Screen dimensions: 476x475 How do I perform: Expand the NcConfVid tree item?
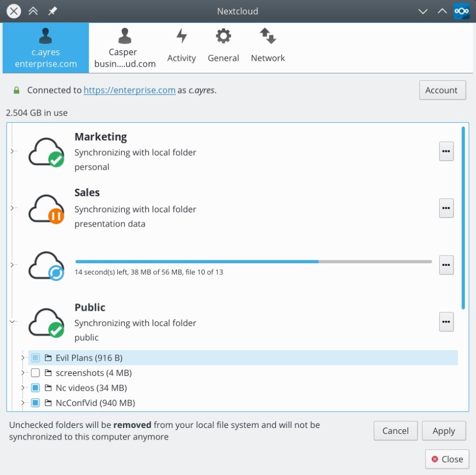(x=24, y=403)
